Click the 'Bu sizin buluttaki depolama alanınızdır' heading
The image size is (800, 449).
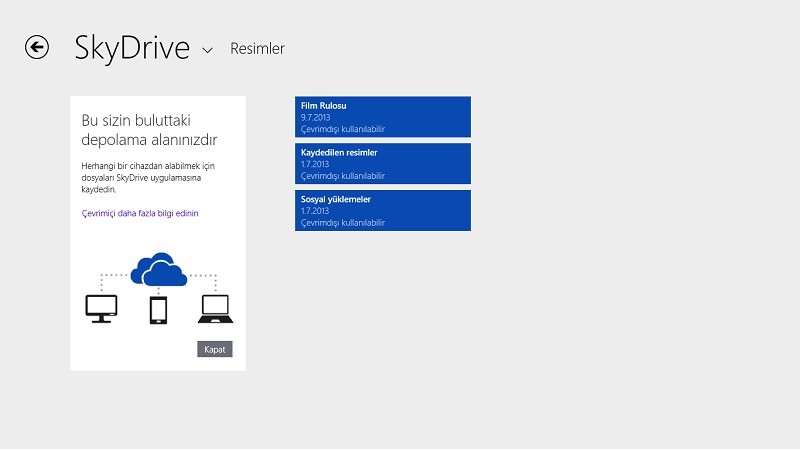pyautogui.click(x=149, y=130)
